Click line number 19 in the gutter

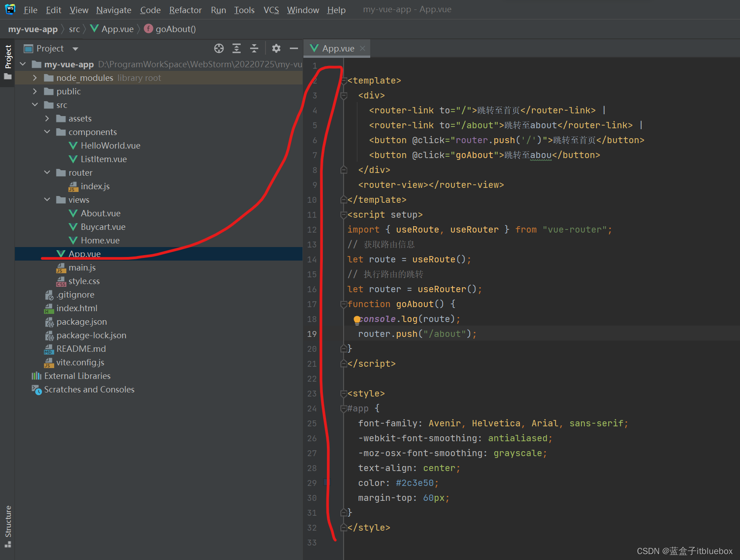point(312,334)
